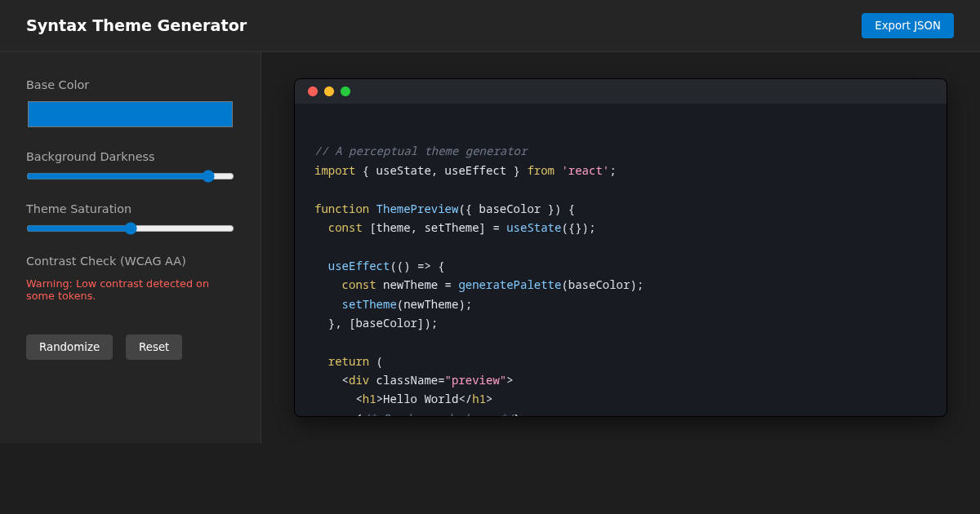Click the "preview" className string
Viewport: 980px width, 514px height.
475,380
